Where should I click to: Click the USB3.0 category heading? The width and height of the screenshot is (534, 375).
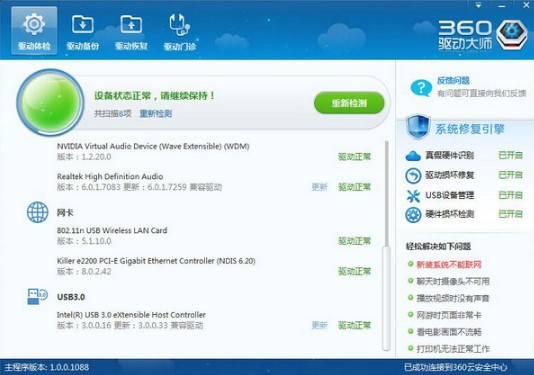tap(71, 297)
